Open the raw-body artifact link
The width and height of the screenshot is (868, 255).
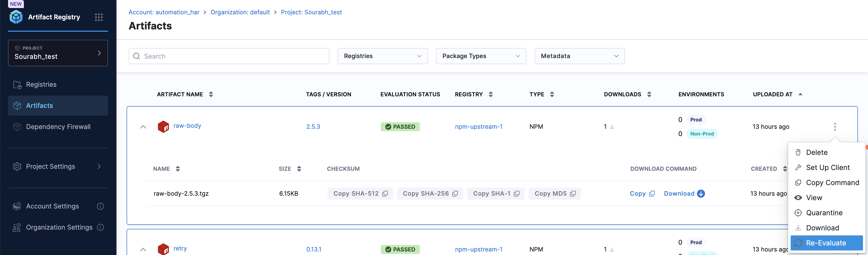(187, 126)
